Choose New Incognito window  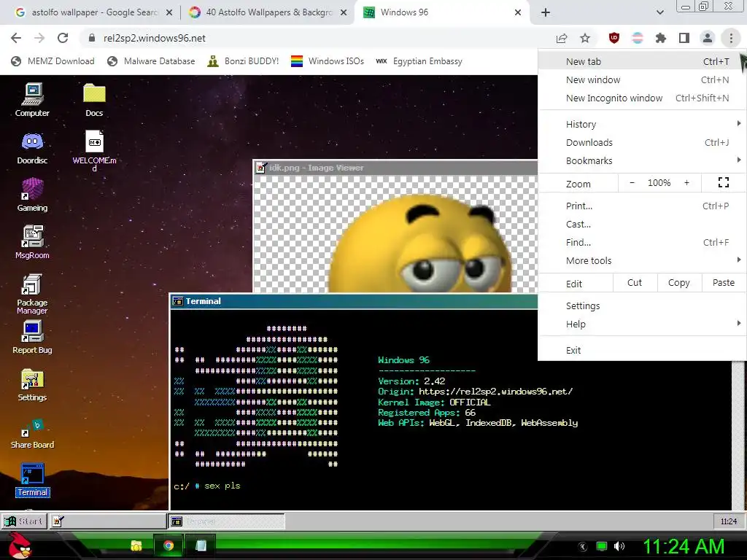pyautogui.click(x=642, y=98)
